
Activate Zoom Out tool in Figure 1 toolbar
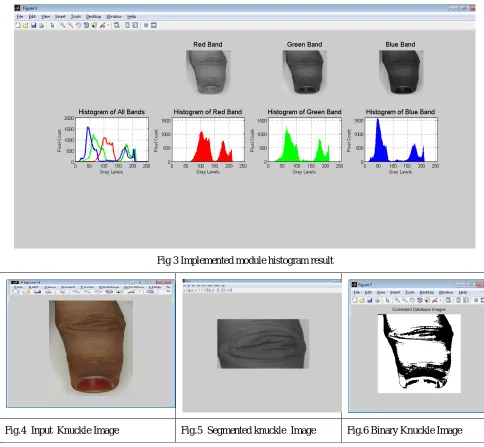[70, 25]
